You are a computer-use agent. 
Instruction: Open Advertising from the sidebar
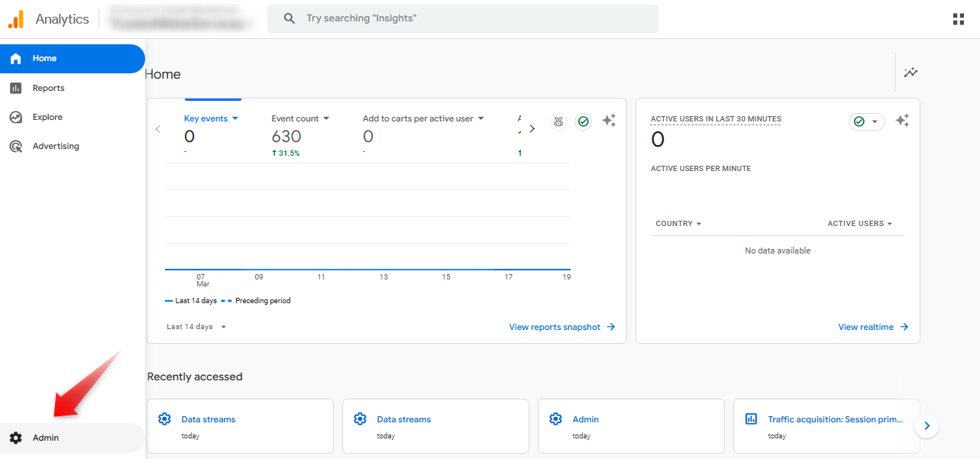click(x=72, y=146)
